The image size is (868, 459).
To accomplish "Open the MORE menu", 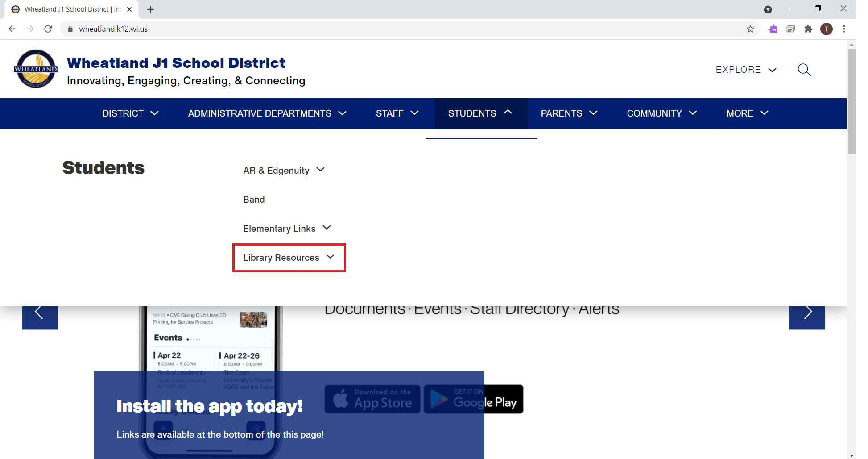I will coord(747,113).
